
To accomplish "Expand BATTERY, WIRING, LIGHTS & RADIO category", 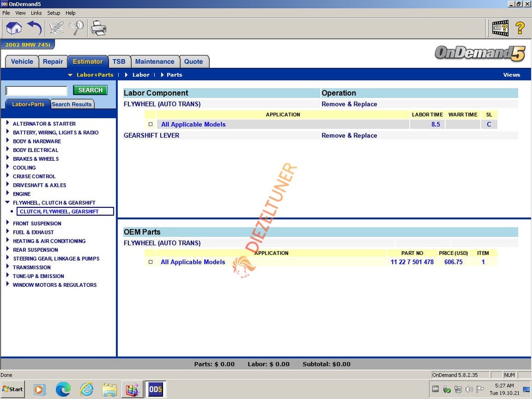I will tap(7, 132).
